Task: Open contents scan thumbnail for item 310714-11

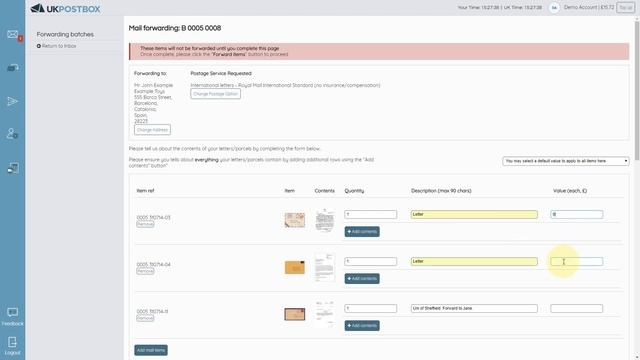Action: tap(325, 313)
